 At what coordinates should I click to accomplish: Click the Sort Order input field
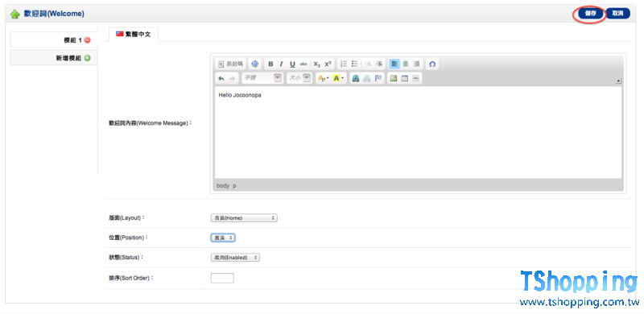222,279
